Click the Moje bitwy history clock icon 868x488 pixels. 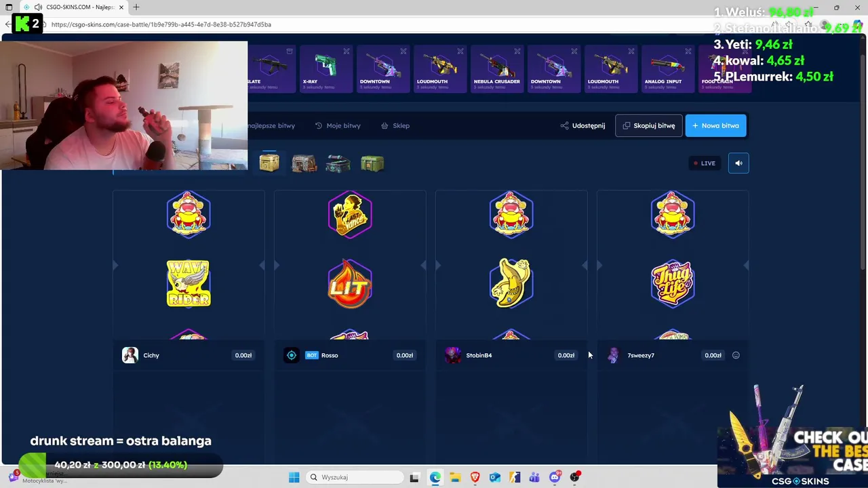tap(319, 125)
